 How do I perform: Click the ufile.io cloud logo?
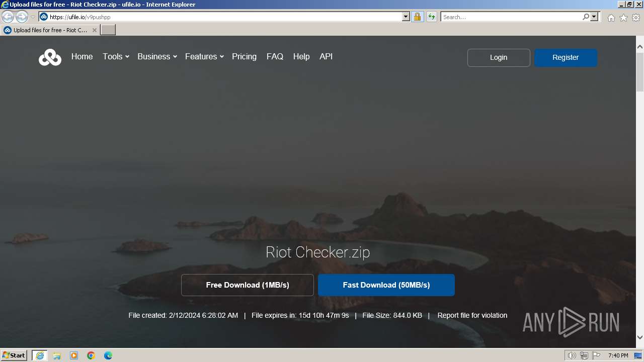pos(50,57)
